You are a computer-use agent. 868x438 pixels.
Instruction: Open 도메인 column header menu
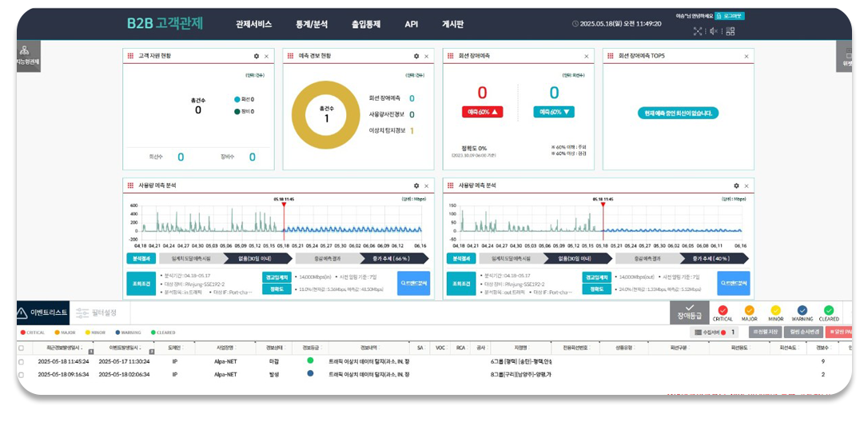pos(175,348)
